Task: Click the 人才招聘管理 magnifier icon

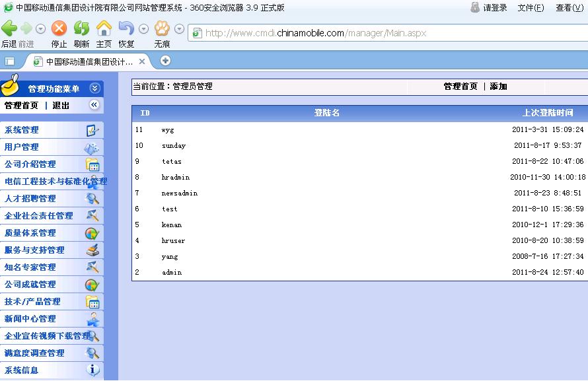Action: (92, 199)
